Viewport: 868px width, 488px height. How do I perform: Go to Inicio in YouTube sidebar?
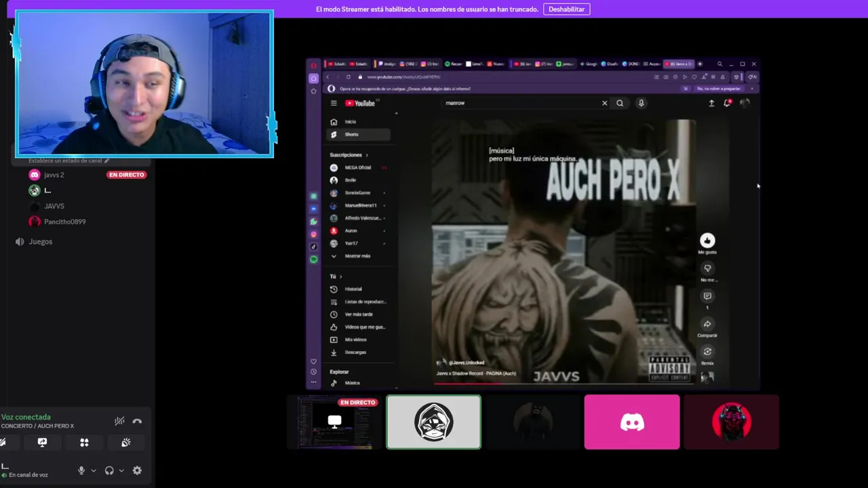(x=359, y=122)
